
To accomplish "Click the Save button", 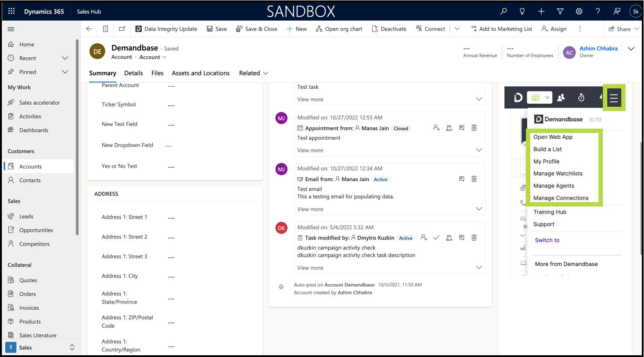I will click(217, 29).
